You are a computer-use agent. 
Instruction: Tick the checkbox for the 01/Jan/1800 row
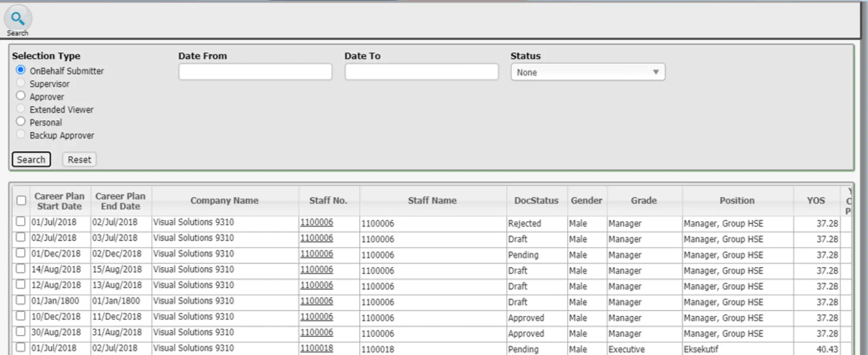click(21, 300)
